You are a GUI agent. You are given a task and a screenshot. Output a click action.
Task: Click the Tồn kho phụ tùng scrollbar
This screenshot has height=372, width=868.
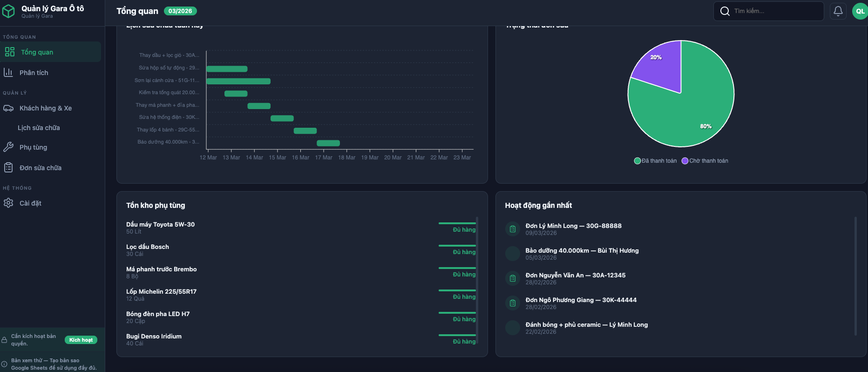[477, 280]
